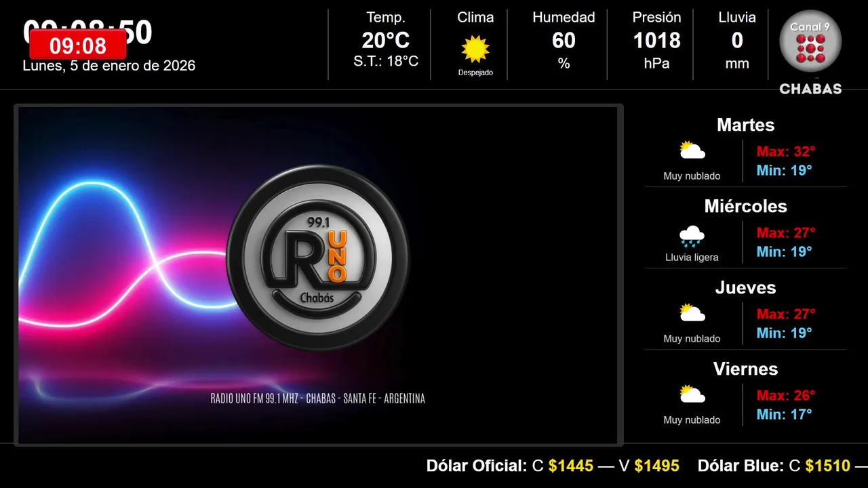The width and height of the screenshot is (868, 488).
Task: Click the Viernes day heading
Action: 745,369
